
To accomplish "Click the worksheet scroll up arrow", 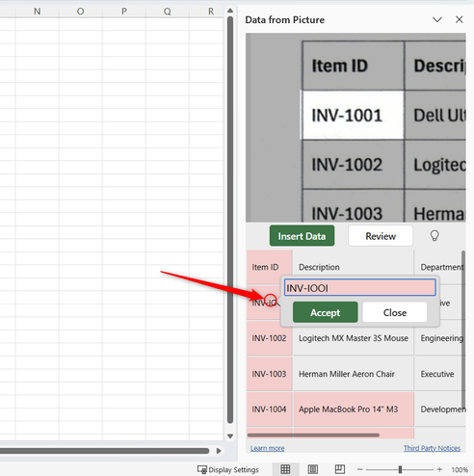I will (230, 11).
